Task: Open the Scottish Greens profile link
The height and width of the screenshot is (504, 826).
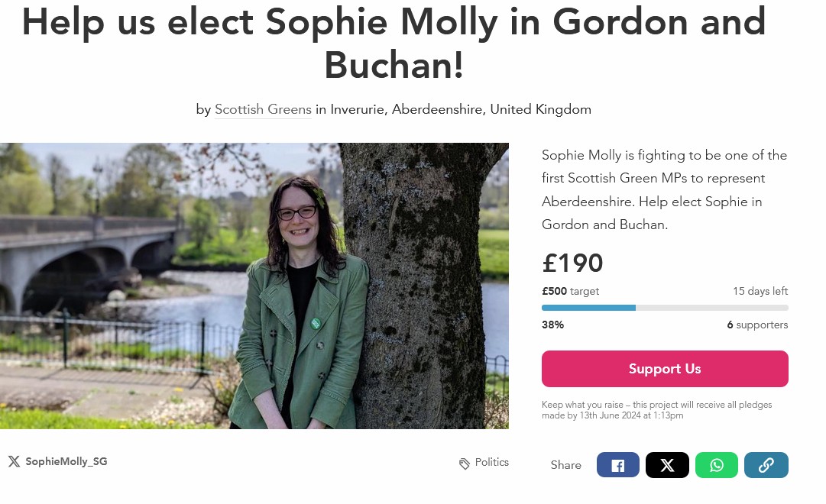Action: point(263,109)
